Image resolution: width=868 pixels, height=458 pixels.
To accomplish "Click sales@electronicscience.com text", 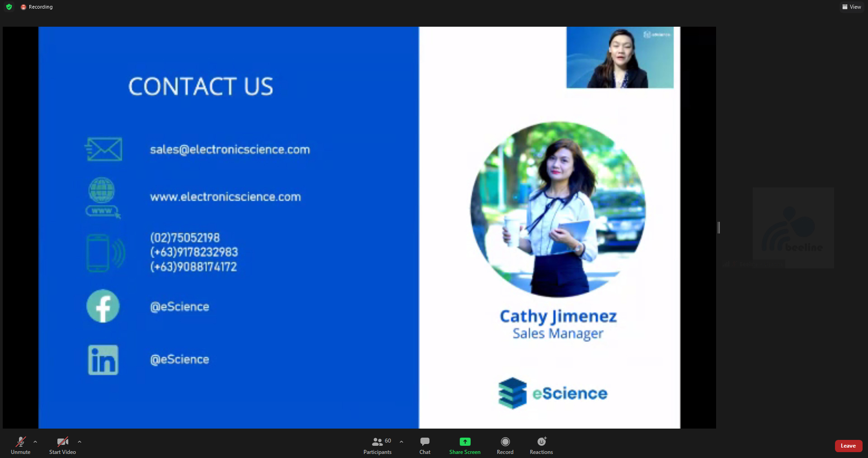I will pos(230,149).
